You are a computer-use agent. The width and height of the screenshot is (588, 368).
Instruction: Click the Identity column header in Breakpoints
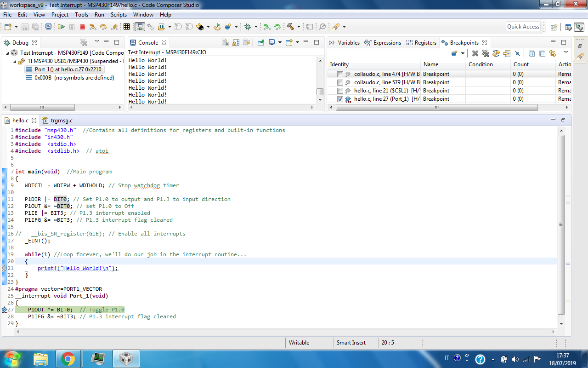[374, 64]
